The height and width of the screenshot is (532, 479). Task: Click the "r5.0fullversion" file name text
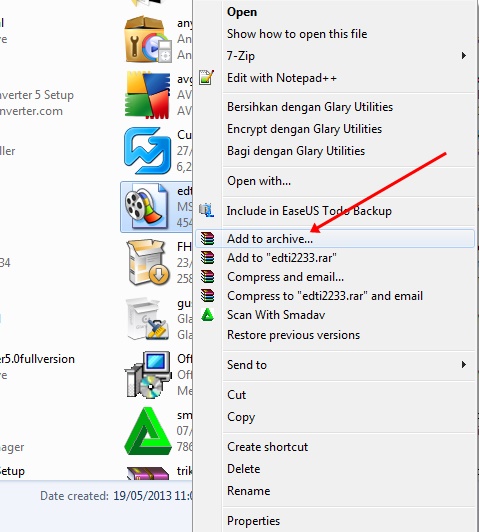coord(37,359)
